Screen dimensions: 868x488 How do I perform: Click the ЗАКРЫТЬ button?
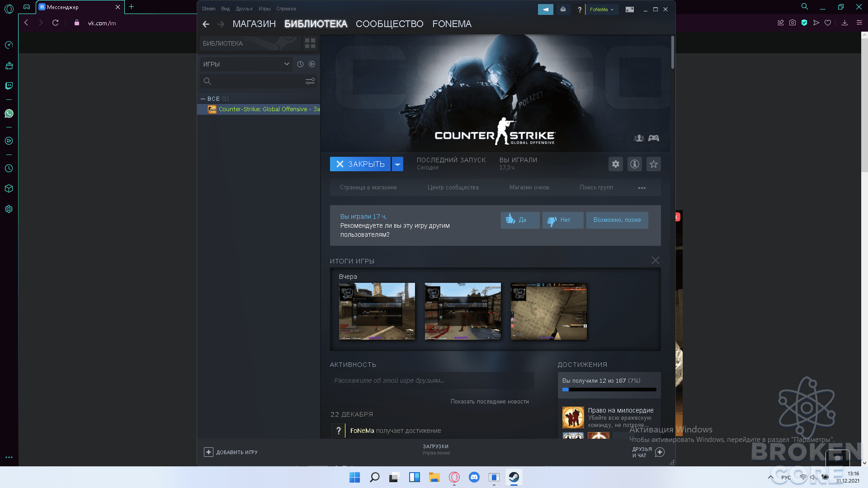pos(360,164)
